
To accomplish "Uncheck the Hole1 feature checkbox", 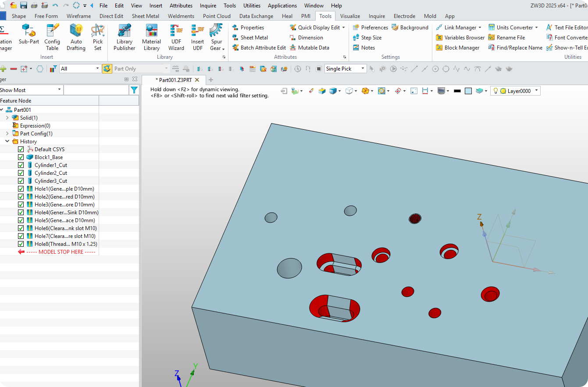I will point(21,189).
